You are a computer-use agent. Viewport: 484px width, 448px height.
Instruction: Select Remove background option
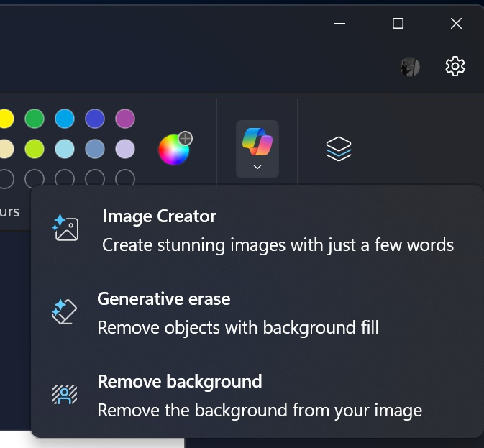pyautogui.click(x=257, y=396)
